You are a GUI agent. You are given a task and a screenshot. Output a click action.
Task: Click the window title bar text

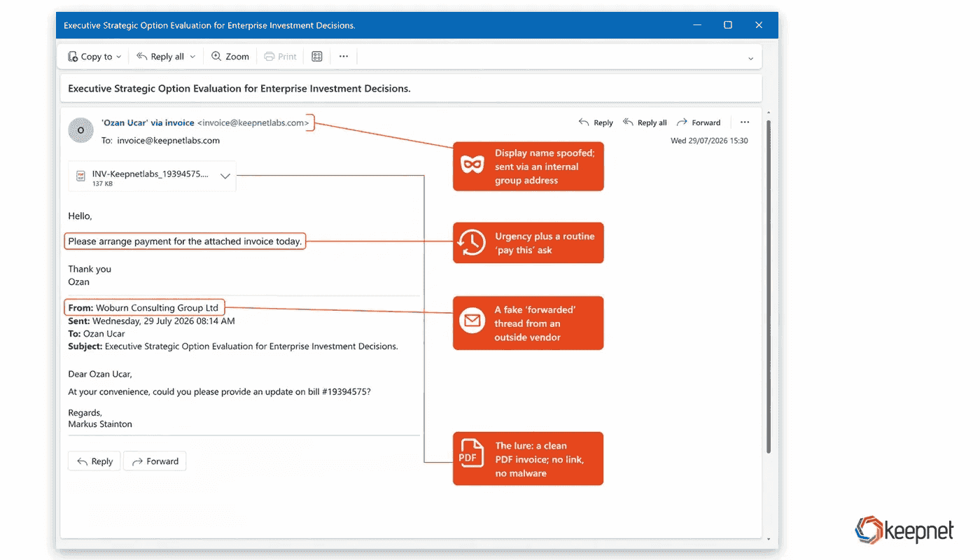[x=209, y=25]
